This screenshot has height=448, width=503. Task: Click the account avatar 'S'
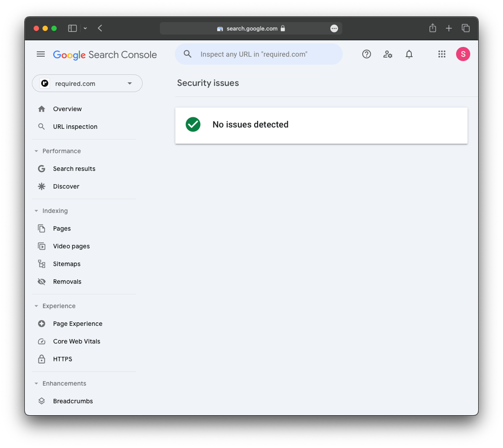[x=463, y=54]
